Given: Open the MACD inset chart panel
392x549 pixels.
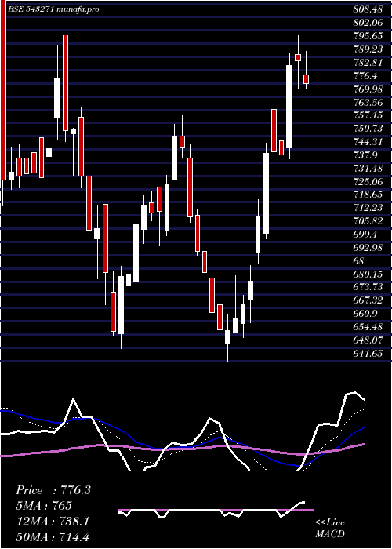Looking at the screenshot, I should [216, 510].
